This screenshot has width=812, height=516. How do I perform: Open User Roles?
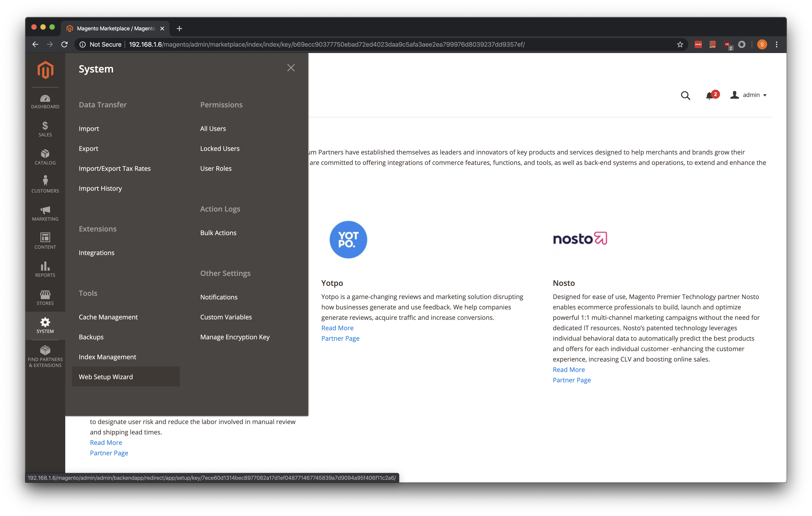pos(216,168)
